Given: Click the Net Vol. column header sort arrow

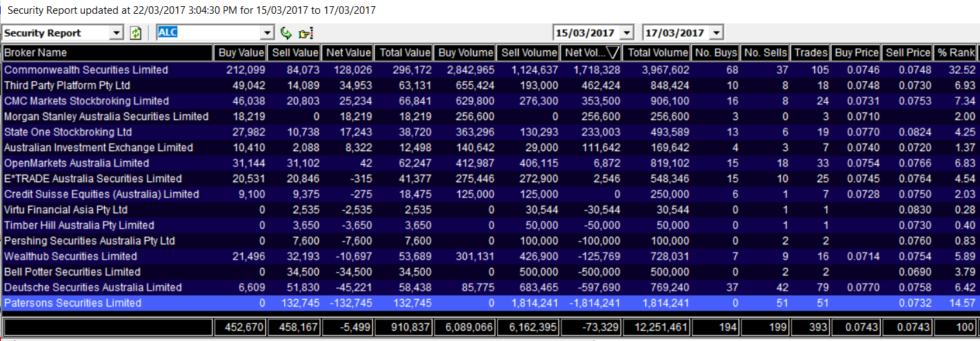Looking at the screenshot, I should coord(612,53).
